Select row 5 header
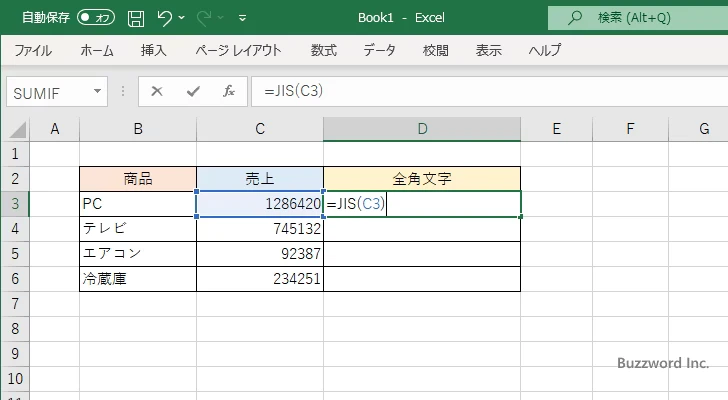 (x=15, y=254)
